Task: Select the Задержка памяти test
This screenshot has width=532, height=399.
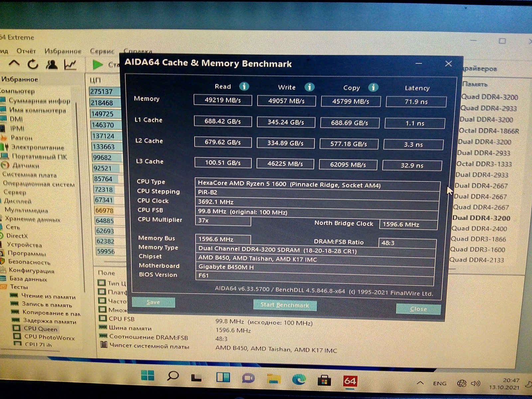Action: point(50,321)
